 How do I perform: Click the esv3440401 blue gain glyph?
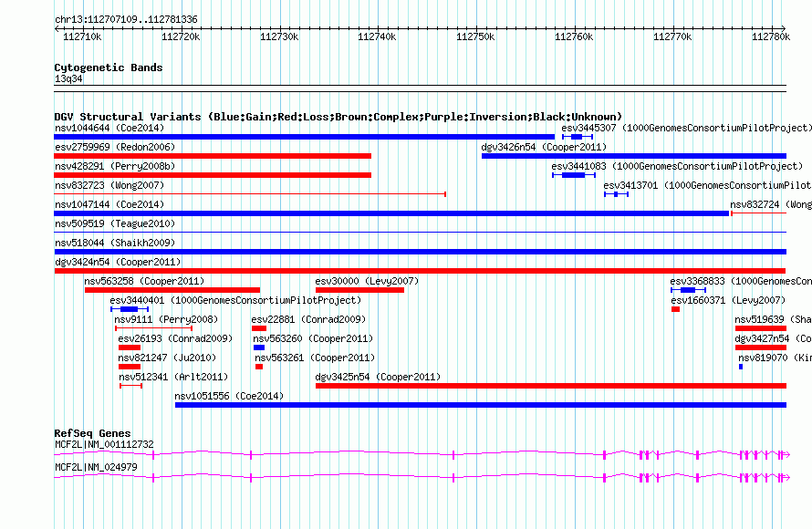click(x=130, y=309)
